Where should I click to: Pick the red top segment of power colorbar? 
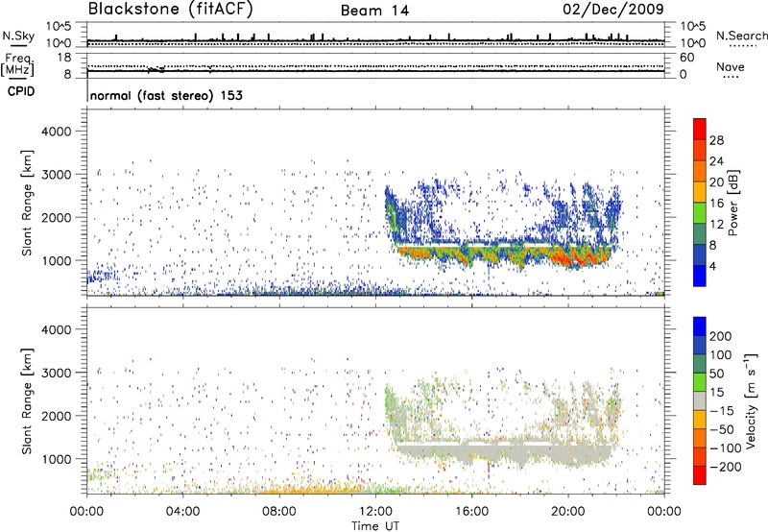pos(700,129)
